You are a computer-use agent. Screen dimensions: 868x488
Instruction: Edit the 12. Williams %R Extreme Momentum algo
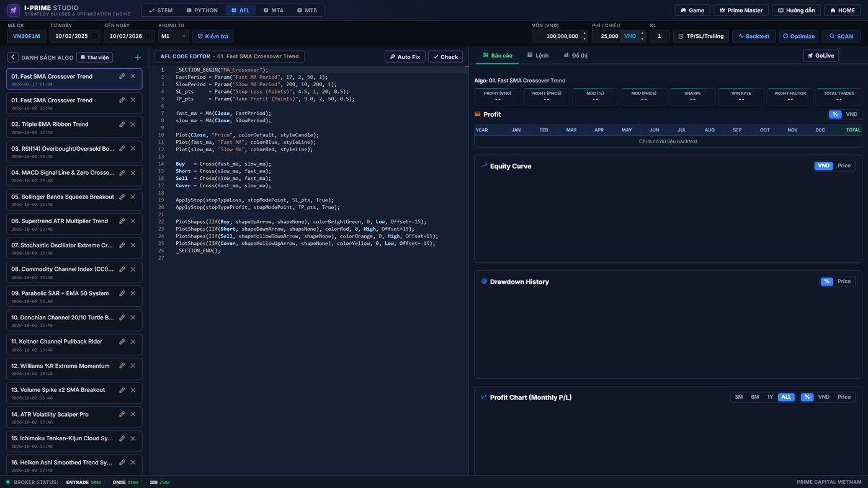pyautogui.click(x=122, y=365)
